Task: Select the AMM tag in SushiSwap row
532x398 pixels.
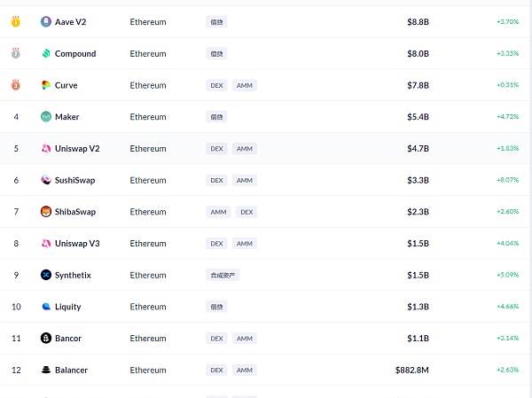Action: (245, 180)
